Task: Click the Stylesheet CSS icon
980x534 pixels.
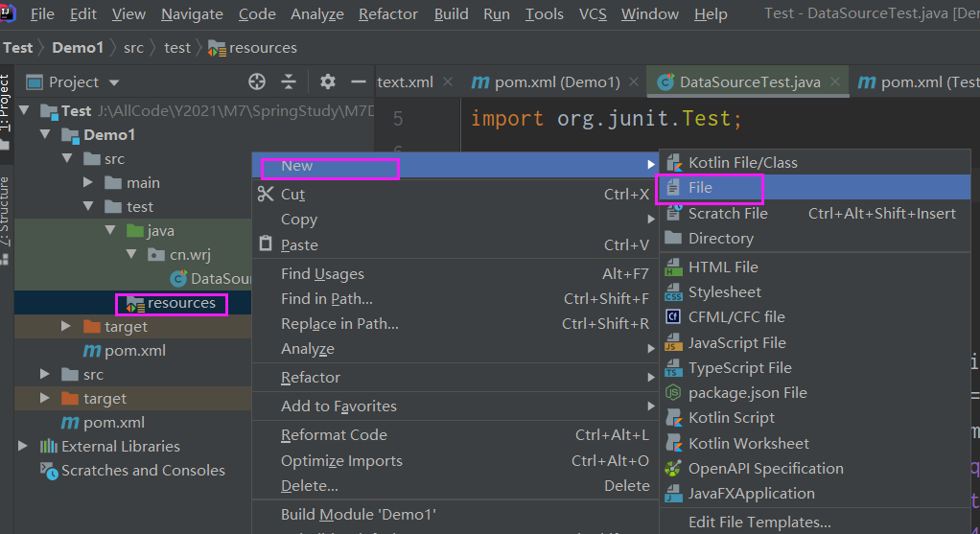Action: (673, 291)
